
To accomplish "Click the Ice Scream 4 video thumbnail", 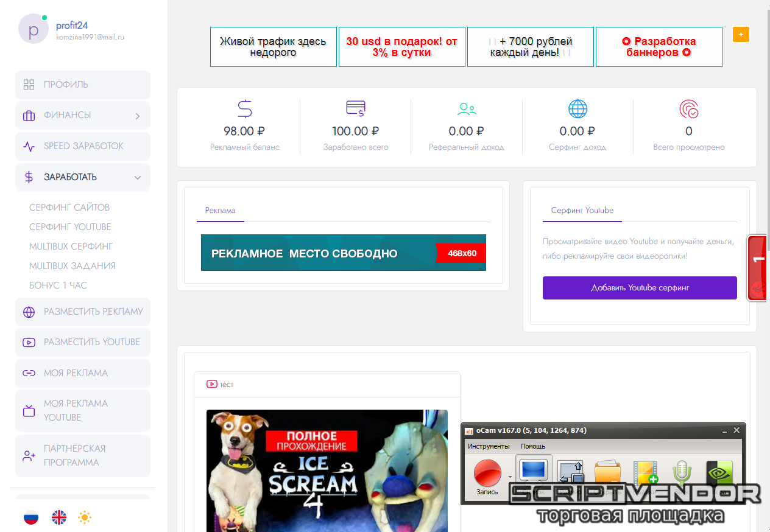I will point(327,470).
